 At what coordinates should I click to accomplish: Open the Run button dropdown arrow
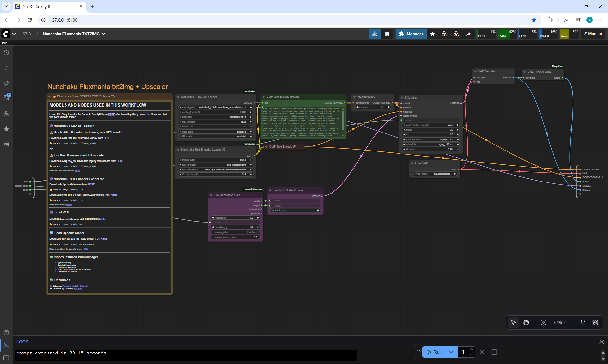tap(451, 352)
